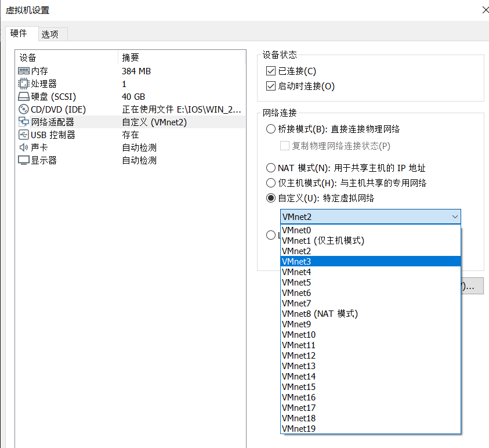Click the processor (处理器) chip icon

24,84
